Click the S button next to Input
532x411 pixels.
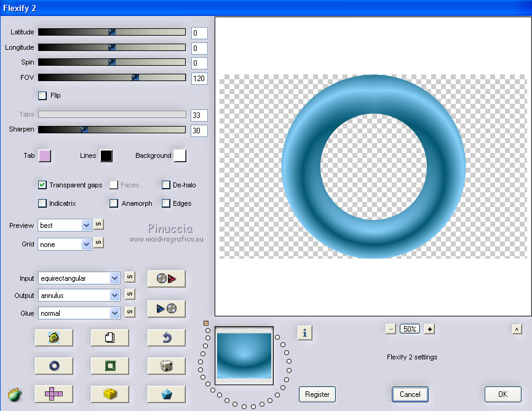pyautogui.click(x=130, y=277)
